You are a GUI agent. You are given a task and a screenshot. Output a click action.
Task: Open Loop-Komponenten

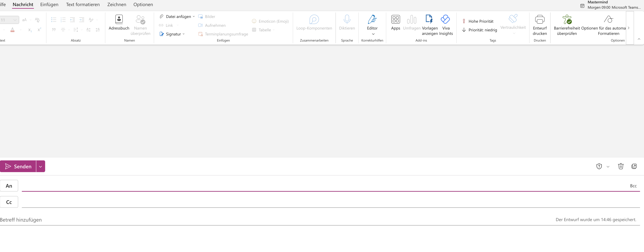[x=314, y=23]
